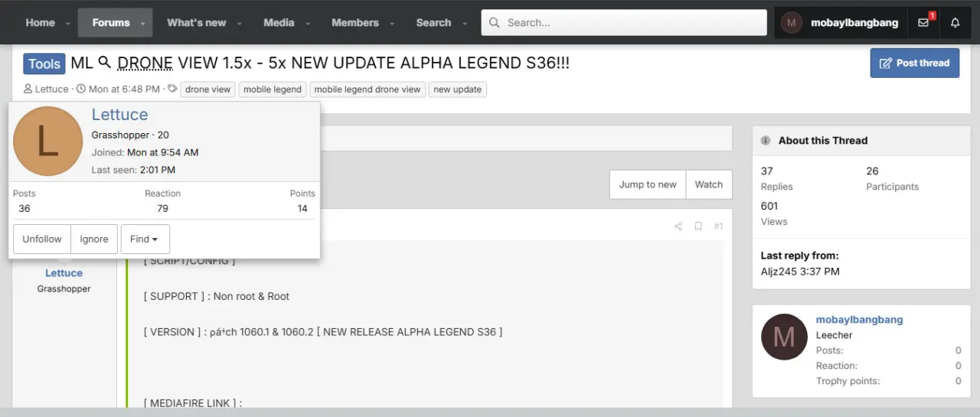Open Lettuce name link in popup header

pyautogui.click(x=119, y=115)
